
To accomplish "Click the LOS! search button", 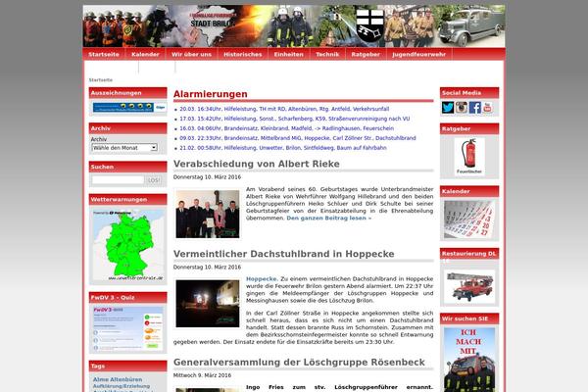I will (154, 180).
